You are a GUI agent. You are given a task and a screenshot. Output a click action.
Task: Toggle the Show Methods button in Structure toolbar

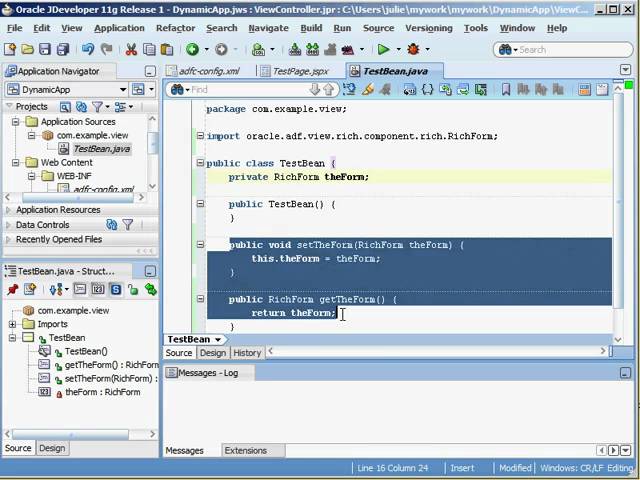click(80, 289)
